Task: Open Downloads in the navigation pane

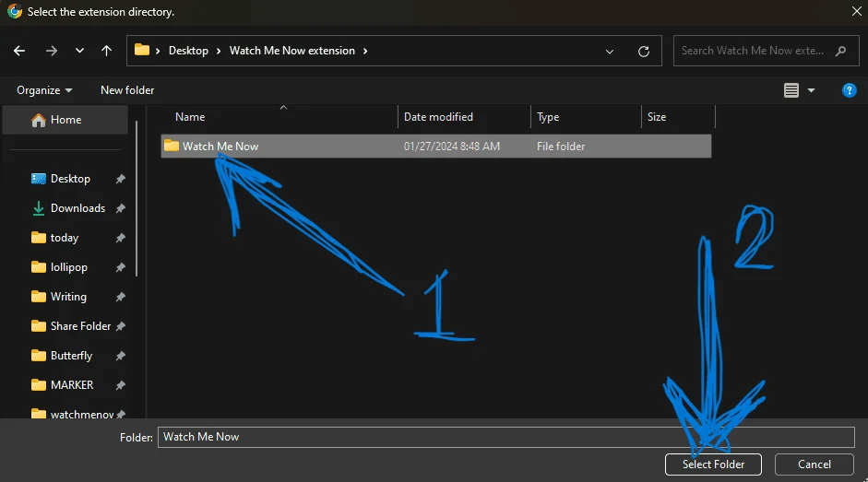Action: [77, 208]
